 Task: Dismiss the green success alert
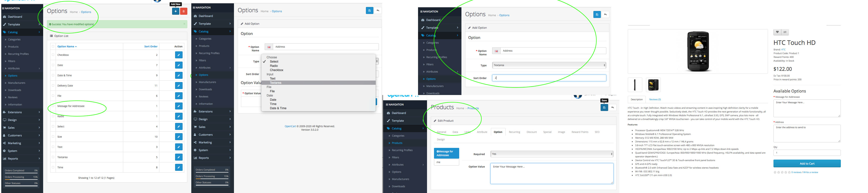pyautogui.click(x=184, y=24)
